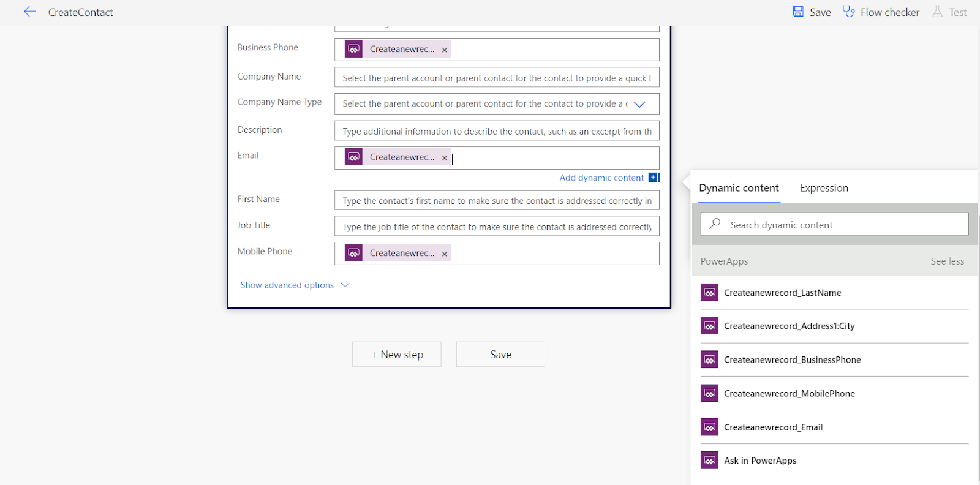980x485 pixels.
Task: Click the Save button below the card
Action: (500, 355)
